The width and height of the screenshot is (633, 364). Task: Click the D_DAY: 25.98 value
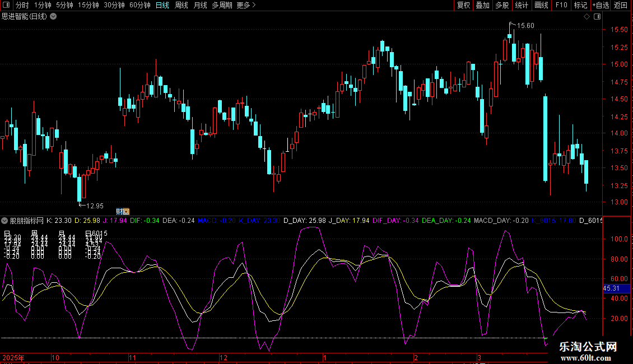coord(304,221)
